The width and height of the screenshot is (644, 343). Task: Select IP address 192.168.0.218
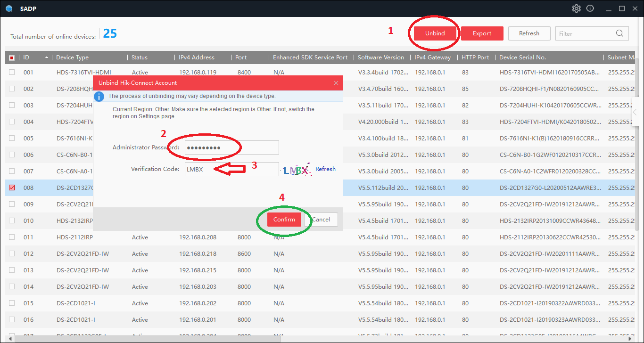198,254
